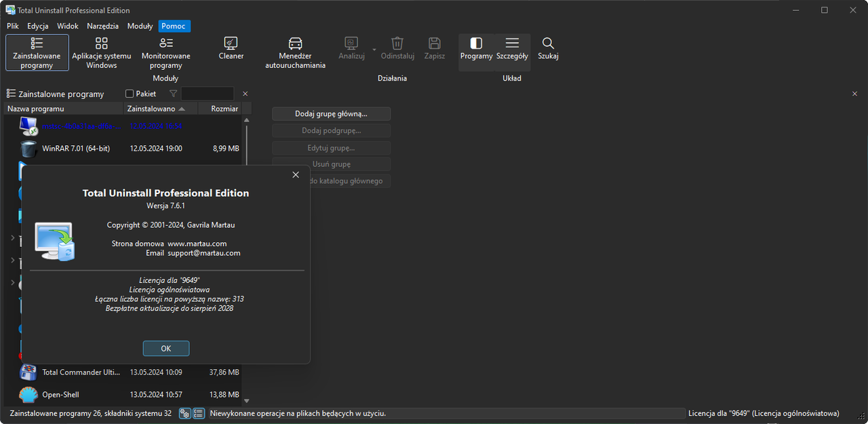Image resolution: width=868 pixels, height=424 pixels.
Task: Open the Widok menu
Action: (x=68, y=26)
